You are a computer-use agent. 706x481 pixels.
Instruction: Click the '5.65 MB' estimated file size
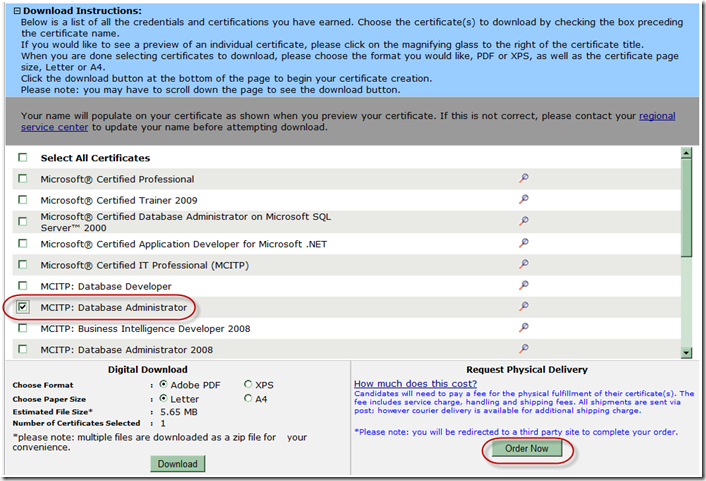coord(179,412)
